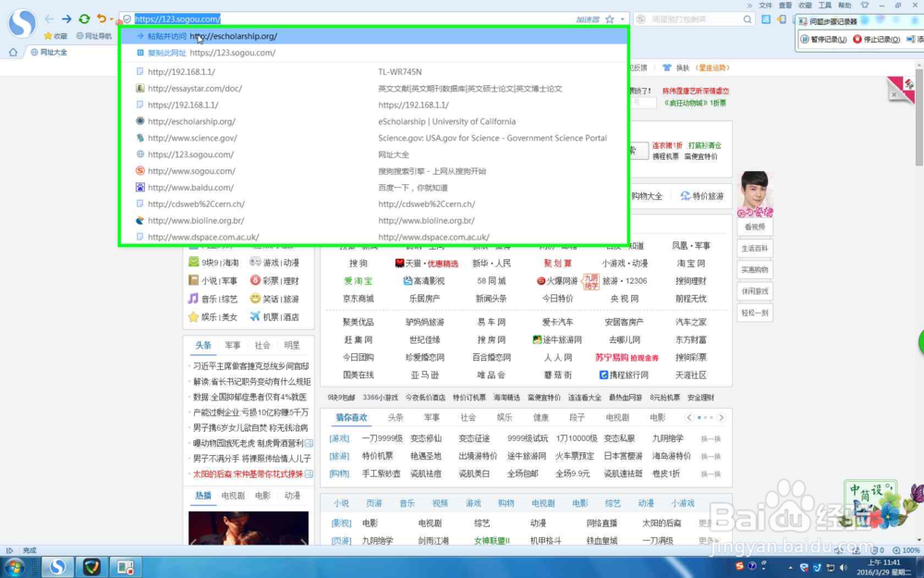Click the shield icon in address bar

[127, 18]
